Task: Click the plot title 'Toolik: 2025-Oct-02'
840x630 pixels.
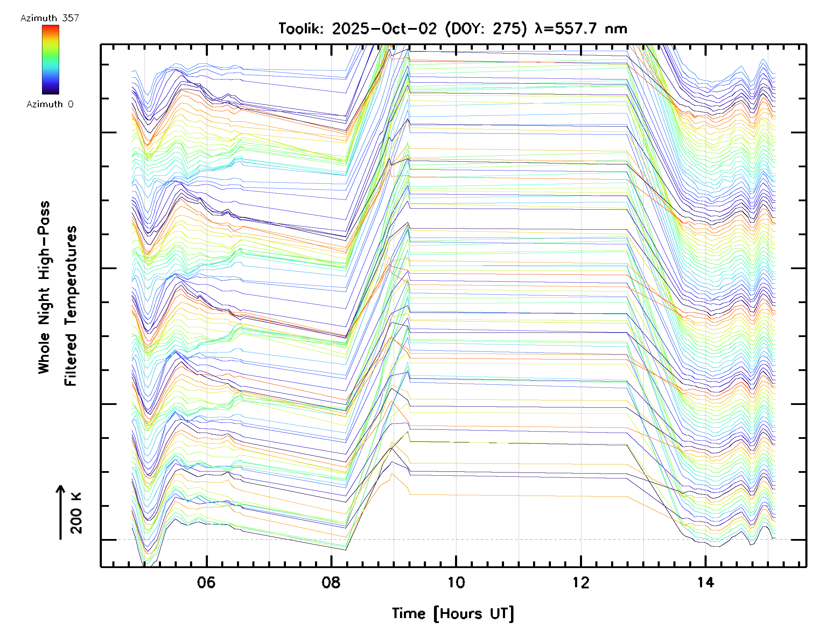Action: tap(358, 29)
